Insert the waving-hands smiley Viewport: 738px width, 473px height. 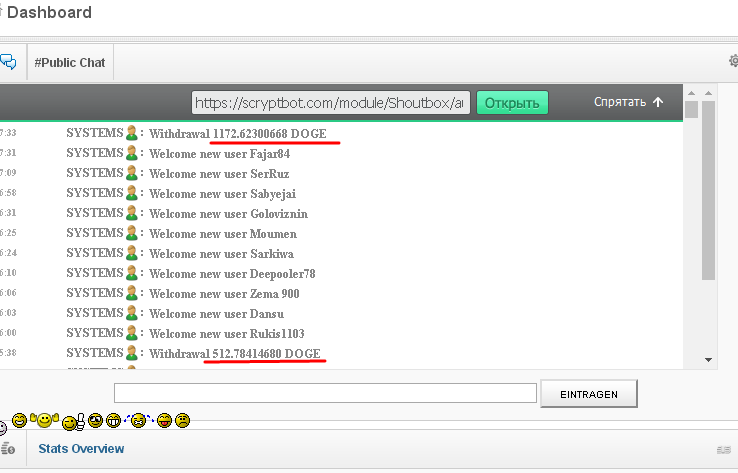coord(44,420)
